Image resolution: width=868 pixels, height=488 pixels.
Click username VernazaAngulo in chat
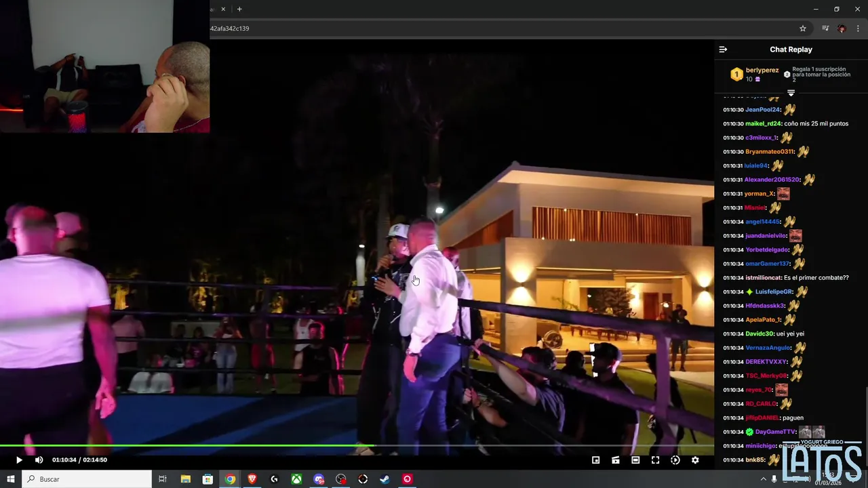[x=768, y=348]
